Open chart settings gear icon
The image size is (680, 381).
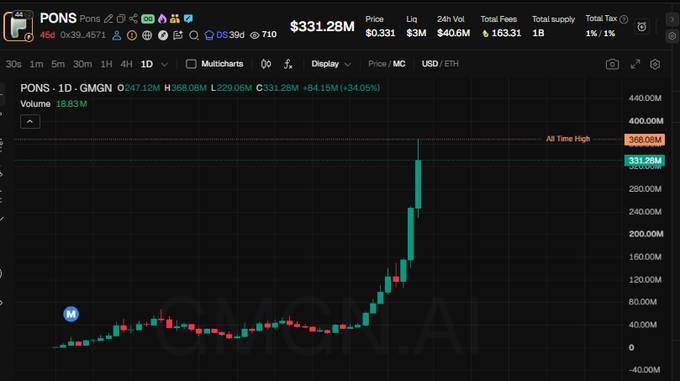[x=655, y=64]
